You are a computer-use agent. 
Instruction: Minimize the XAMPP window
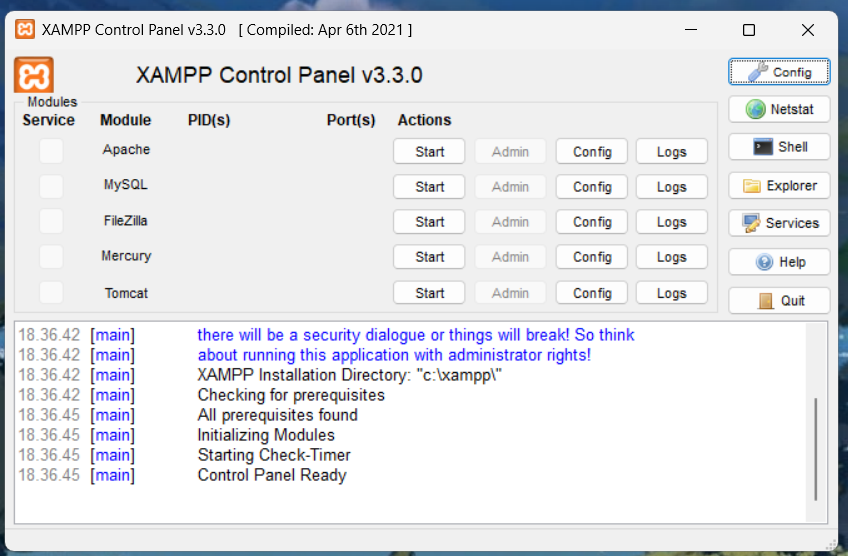pos(691,30)
